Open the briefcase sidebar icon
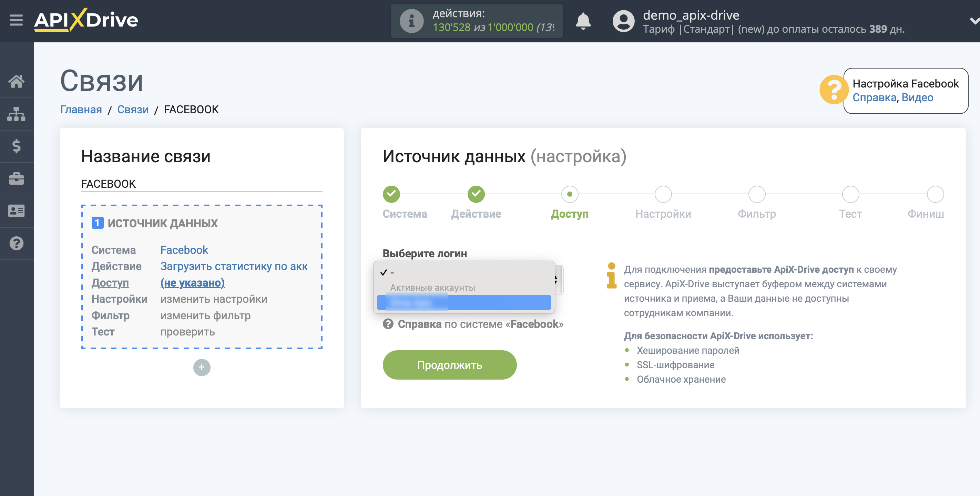 pos(16,178)
